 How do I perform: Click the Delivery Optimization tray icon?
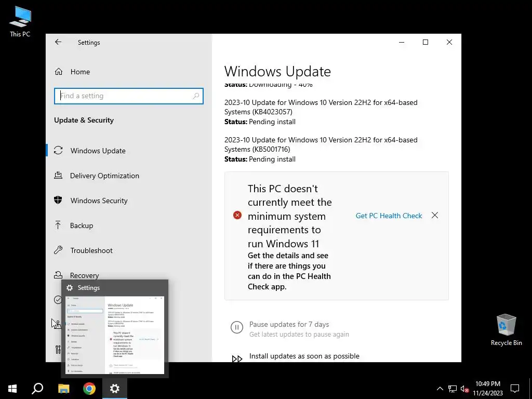coord(58,175)
